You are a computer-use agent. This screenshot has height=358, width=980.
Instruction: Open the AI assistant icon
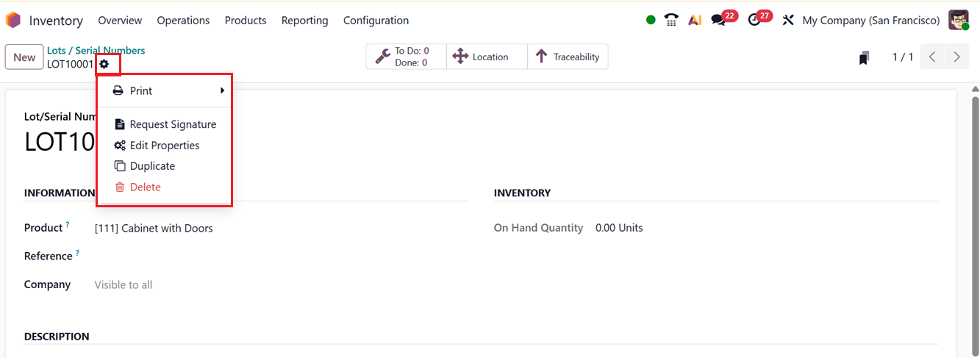point(695,21)
